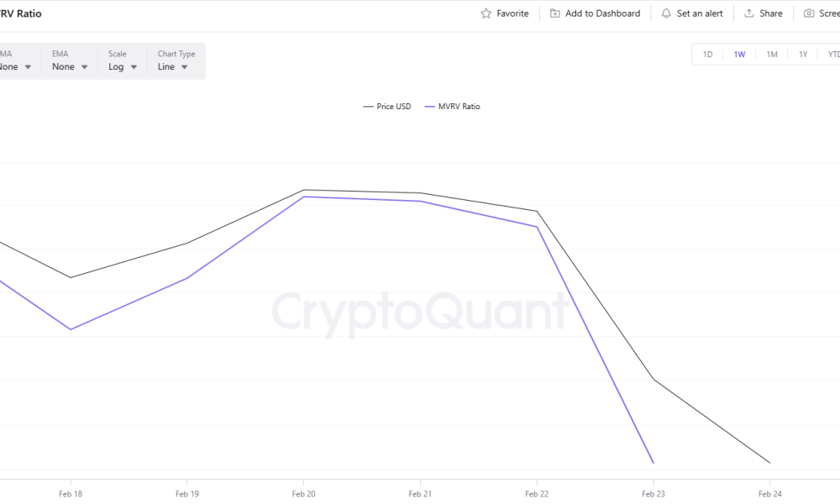The height and width of the screenshot is (504, 840).
Task: Click the Add to Dashboard icon
Action: click(x=554, y=13)
